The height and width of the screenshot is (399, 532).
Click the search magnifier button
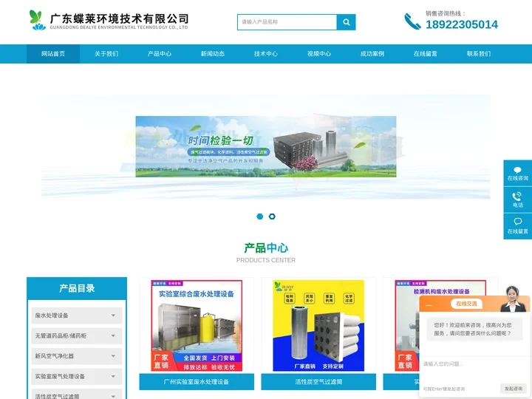pos(346,22)
